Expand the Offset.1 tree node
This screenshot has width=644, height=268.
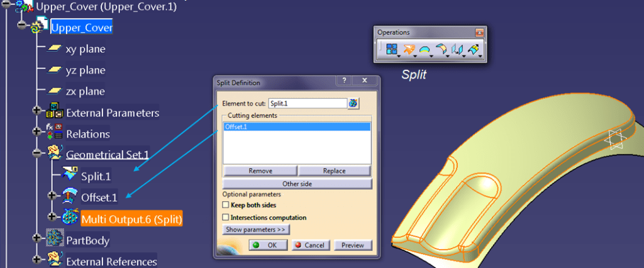click(53, 196)
